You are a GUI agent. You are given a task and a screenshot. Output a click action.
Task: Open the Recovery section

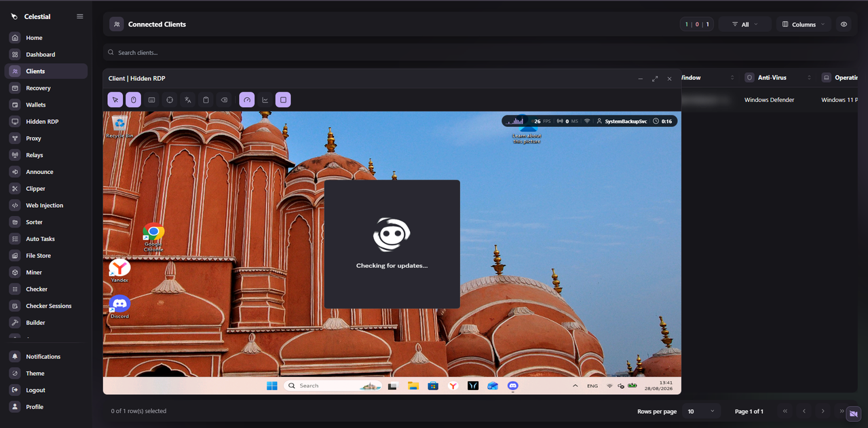click(46, 88)
